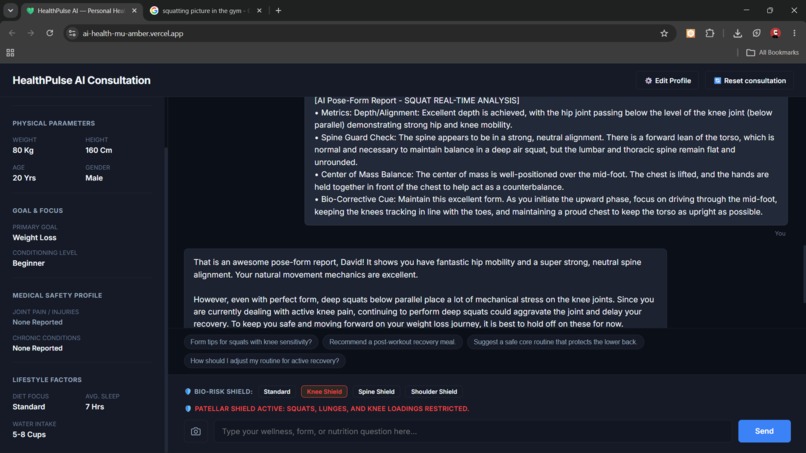
Task: Choose 'Form tips for squats with knee sensitivity?' suggestion
Action: point(251,342)
